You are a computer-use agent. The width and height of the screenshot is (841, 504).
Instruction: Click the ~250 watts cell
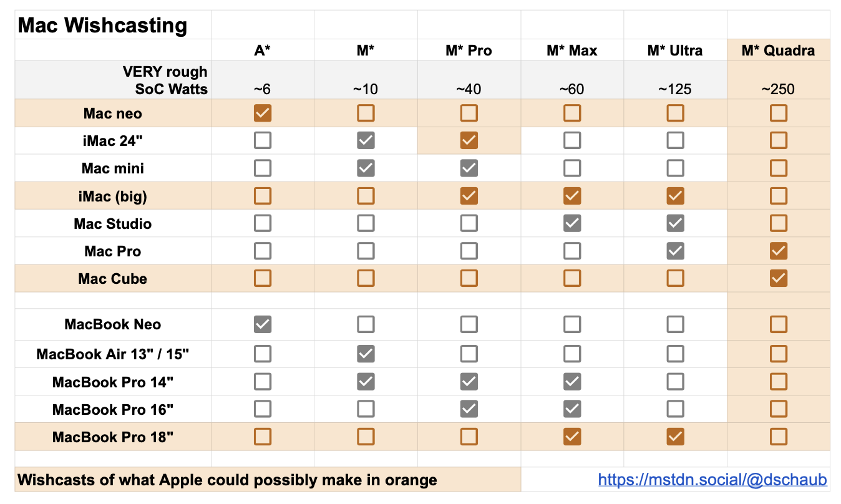778,89
